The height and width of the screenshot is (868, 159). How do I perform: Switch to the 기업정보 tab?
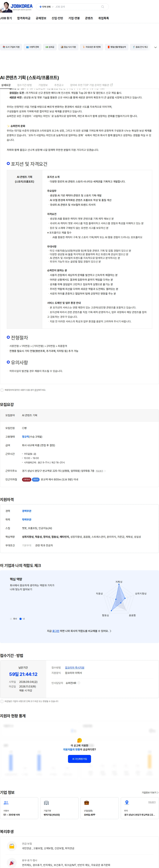tap(43, 85)
